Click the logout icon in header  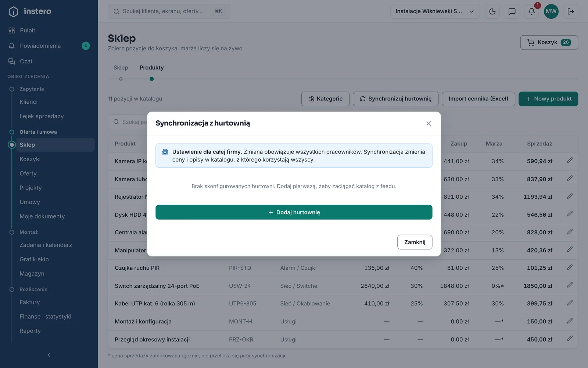pyautogui.click(x=571, y=11)
